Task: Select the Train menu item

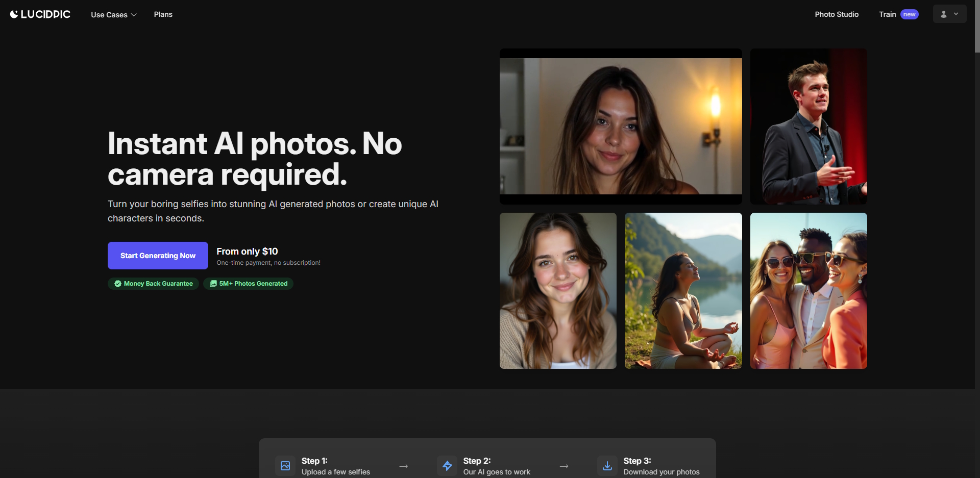Action: (x=888, y=14)
